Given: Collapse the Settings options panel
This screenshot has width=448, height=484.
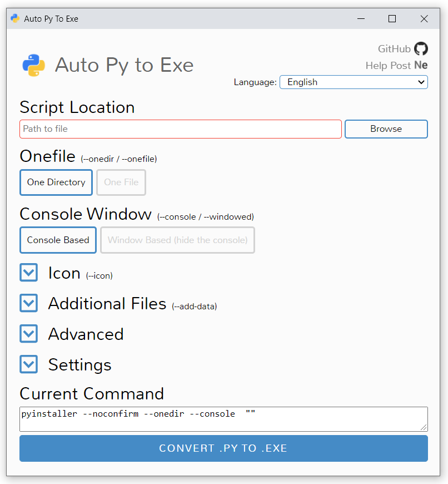Looking at the screenshot, I should click(28, 364).
